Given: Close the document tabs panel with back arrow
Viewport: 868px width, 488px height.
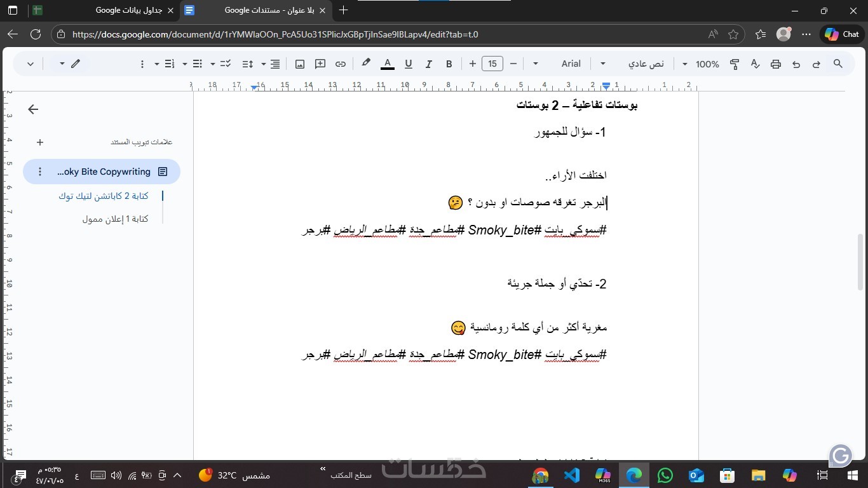Looking at the screenshot, I should tap(33, 109).
